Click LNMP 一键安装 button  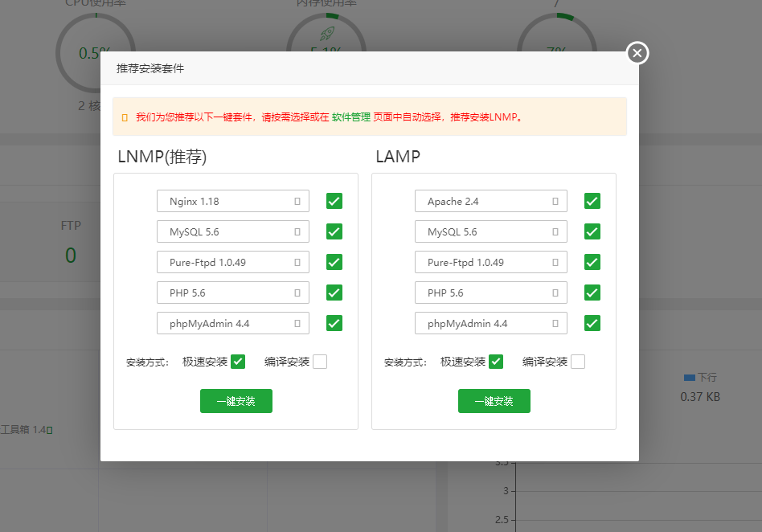click(236, 401)
